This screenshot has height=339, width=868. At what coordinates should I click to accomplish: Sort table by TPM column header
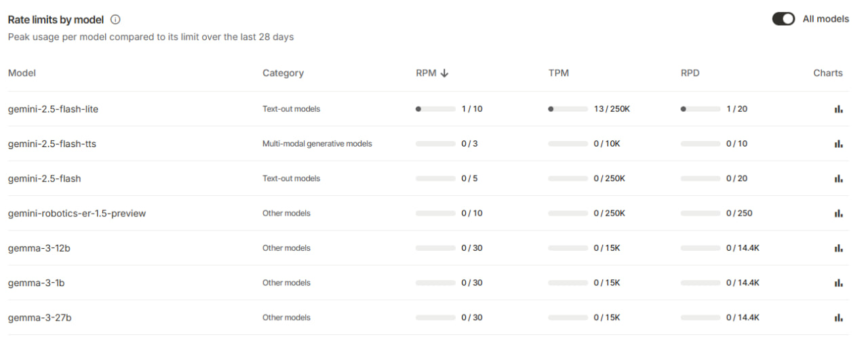(x=558, y=73)
